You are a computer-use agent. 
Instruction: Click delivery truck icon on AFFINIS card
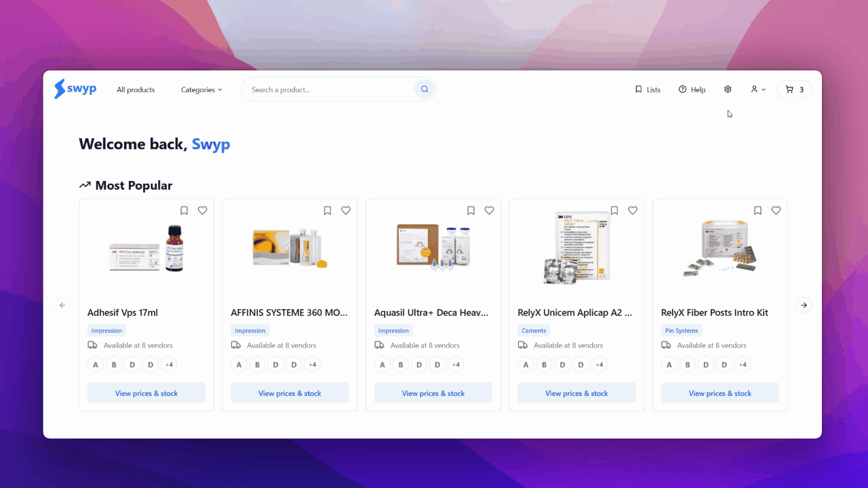pyautogui.click(x=236, y=345)
